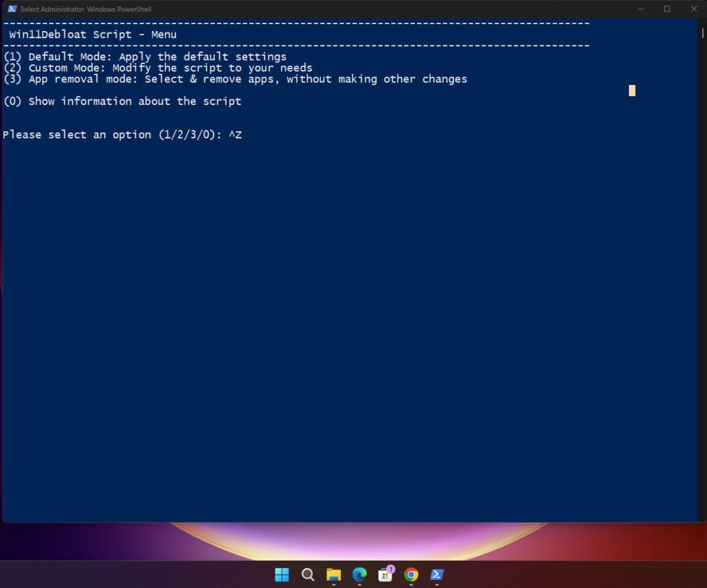The image size is (707, 588).
Task: Open Microsoft Store from the taskbar
Action: coord(385,574)
